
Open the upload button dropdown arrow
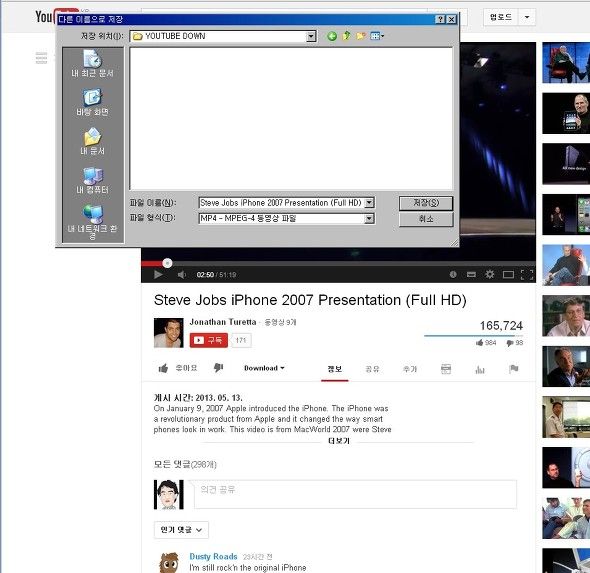pyautogui.click(x=527, y=17)
